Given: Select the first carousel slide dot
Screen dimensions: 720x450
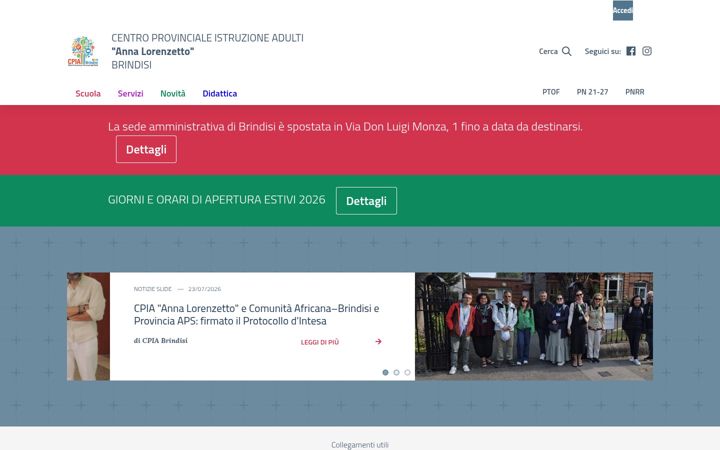Looking at the screenshot, I should tap(385, 372).
